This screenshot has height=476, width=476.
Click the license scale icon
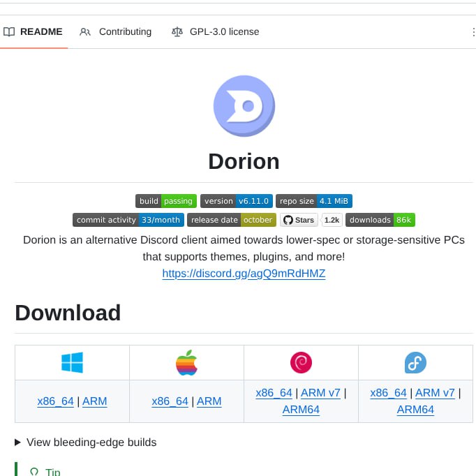point(177,31)
